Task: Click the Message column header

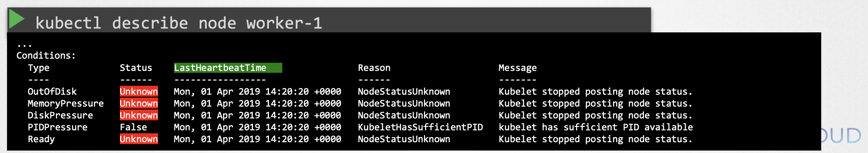Action: point(517,68)
